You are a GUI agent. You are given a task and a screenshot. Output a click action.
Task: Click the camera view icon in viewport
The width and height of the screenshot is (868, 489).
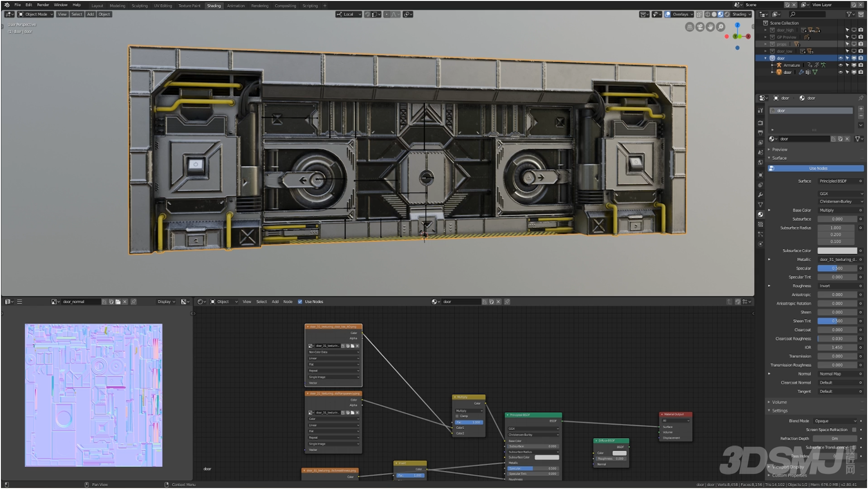click(700, 27)
